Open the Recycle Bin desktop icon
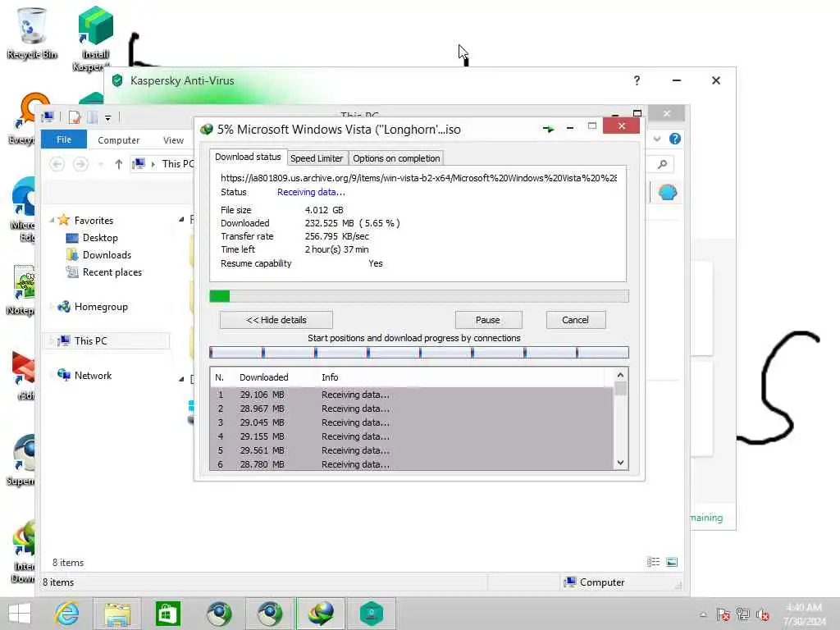Viewport: 840px width, 630px height. click(x=32, y=33)
